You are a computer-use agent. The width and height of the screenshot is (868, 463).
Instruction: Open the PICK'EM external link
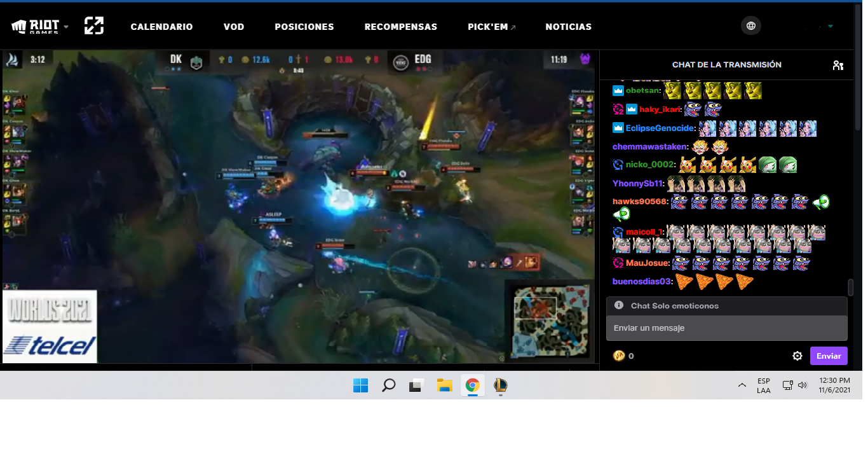(492, 27)
